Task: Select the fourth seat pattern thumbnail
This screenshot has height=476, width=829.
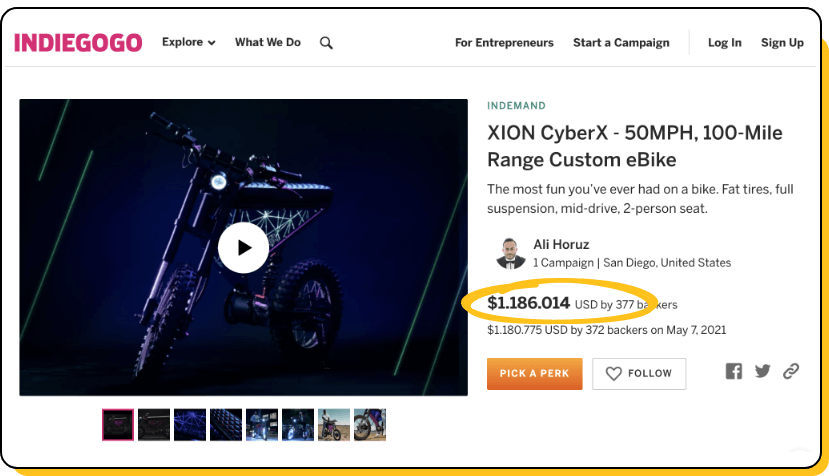Action: click(x=226, y=424)
